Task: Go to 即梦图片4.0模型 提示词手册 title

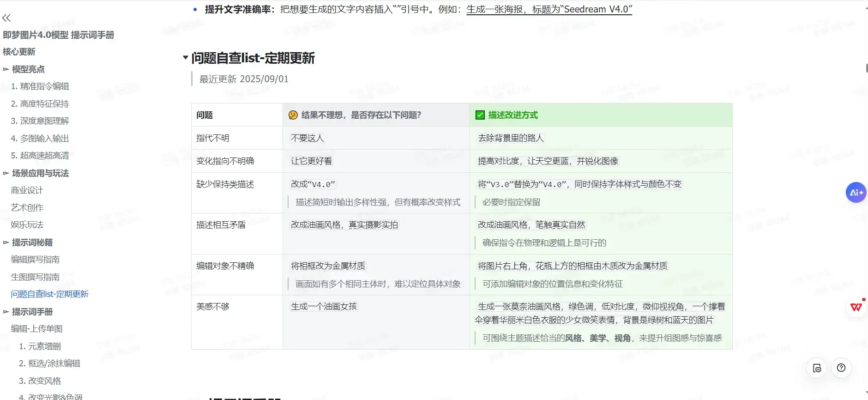Action: point(59,35)
